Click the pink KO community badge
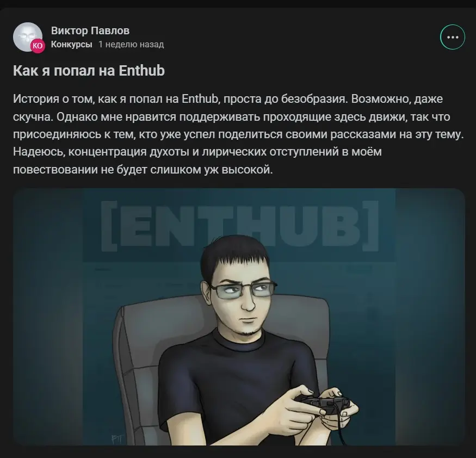This screenshot has height=458, width=476. [38, 46]
